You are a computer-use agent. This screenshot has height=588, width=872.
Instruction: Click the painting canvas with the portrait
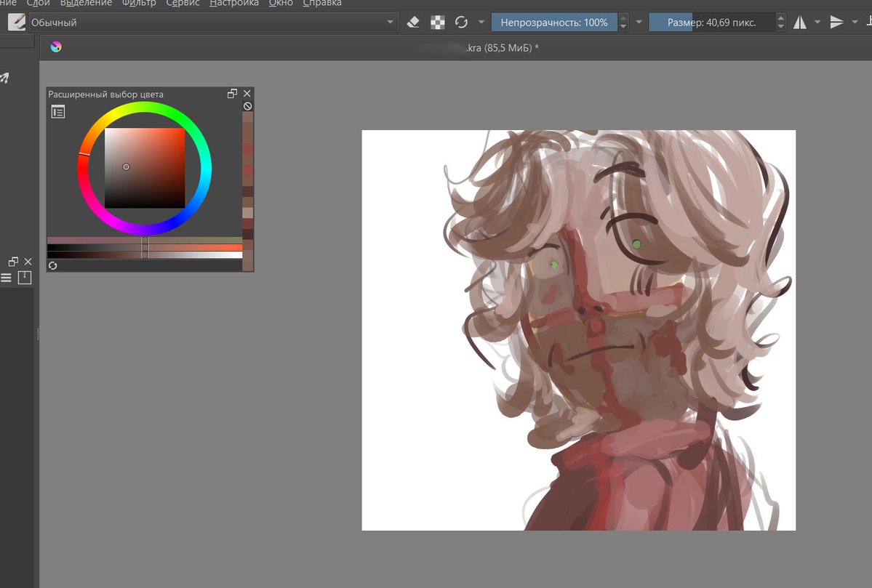point(579,330)
